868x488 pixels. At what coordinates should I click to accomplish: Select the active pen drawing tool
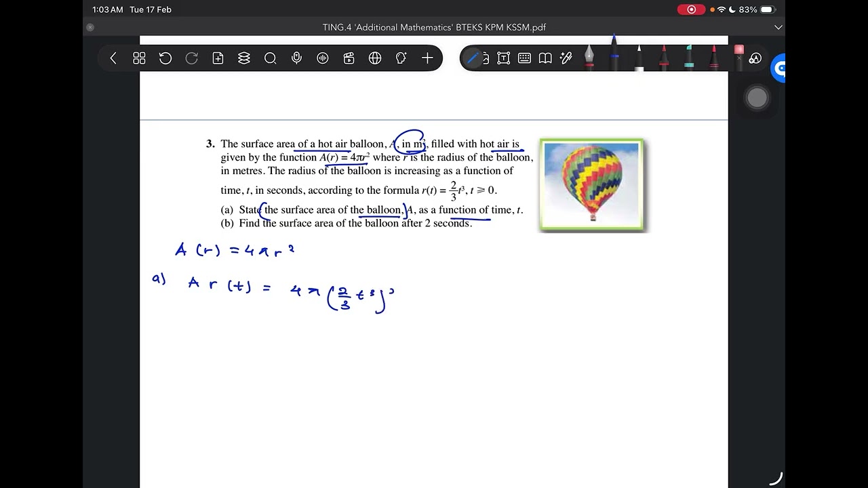pyautogui.click(x=473, y=58)
